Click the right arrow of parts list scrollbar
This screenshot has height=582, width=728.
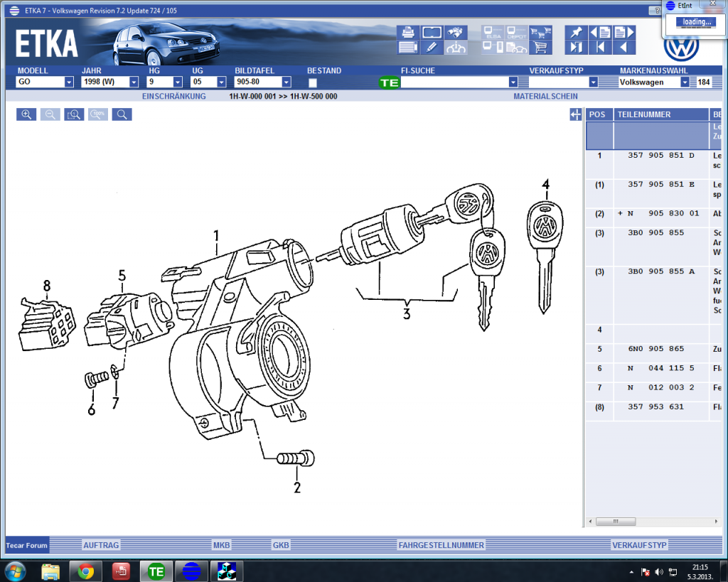coord(716,521)
